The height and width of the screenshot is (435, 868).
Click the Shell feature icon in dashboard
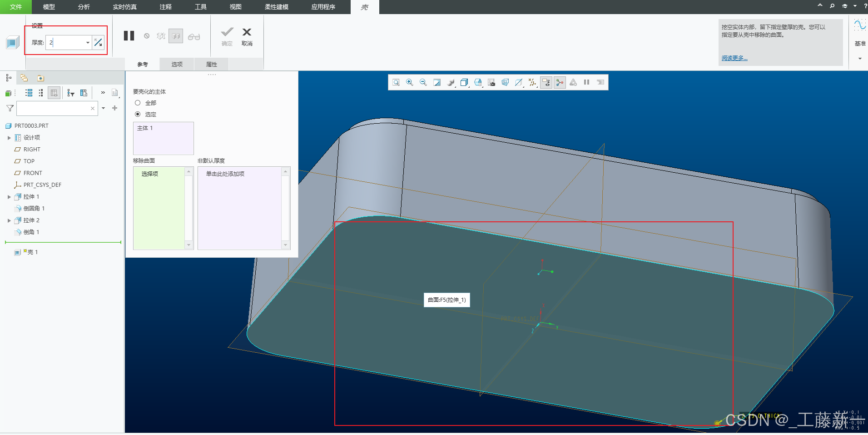coord(12,43)
